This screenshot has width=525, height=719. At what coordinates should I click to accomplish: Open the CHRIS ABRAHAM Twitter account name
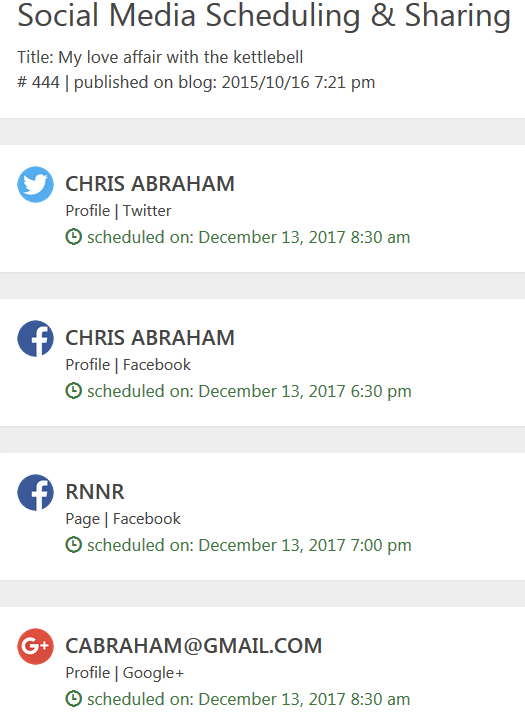pyautogui.click(x=150, y=184)
